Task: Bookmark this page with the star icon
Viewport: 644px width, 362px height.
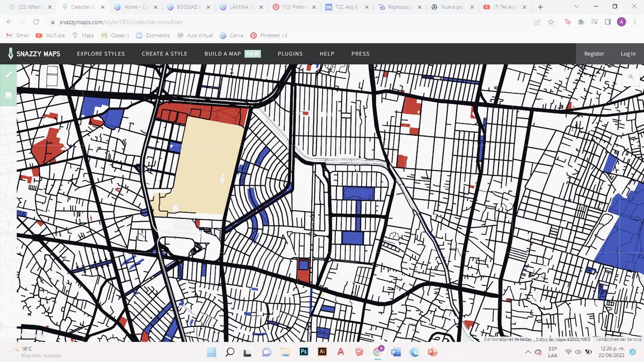Action: [551, 22]
